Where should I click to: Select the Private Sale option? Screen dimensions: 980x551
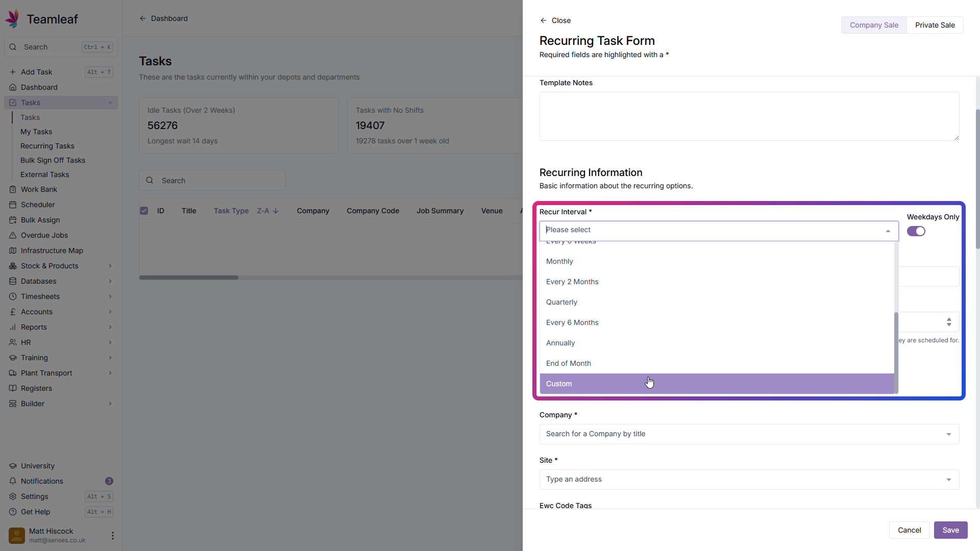click(935, 25)
